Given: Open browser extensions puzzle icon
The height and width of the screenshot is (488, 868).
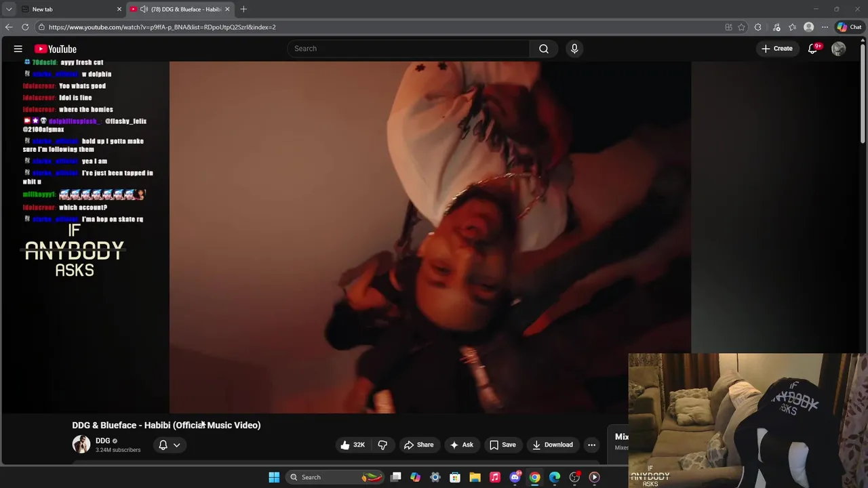Looking at the screenshot, I should [x=758, y=27].
